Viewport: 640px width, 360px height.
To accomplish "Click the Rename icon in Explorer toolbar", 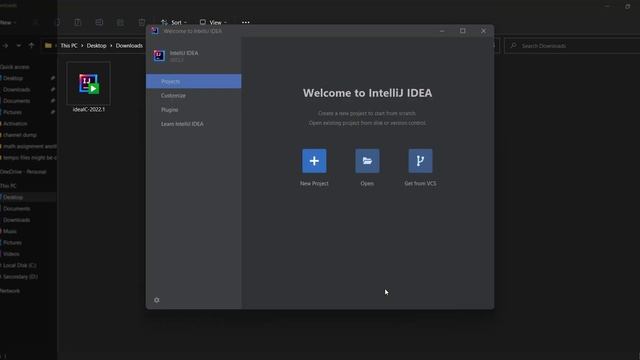I will (99, 22).
